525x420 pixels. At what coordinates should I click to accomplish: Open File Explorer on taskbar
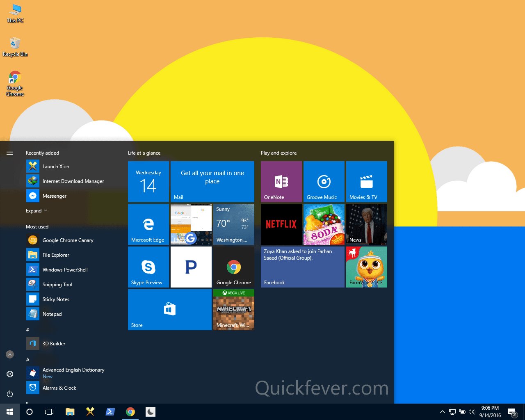(70, 412)
